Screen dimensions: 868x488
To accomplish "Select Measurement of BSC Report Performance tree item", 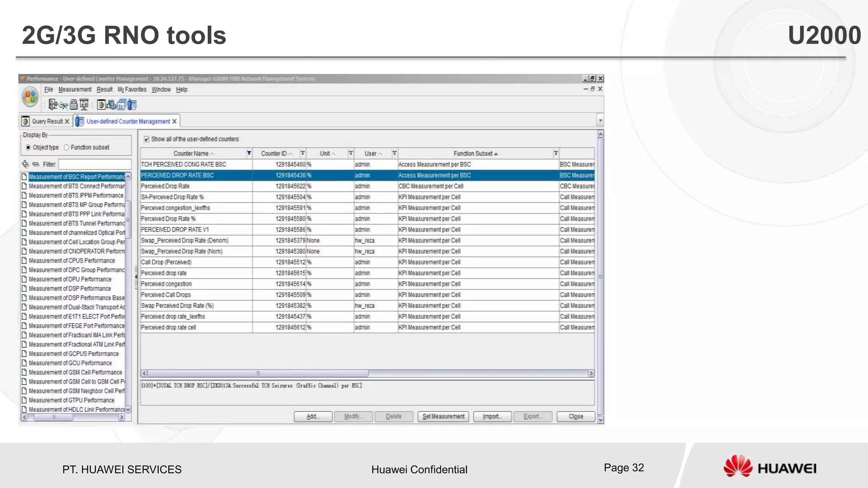I will click(x=77, y=177).
